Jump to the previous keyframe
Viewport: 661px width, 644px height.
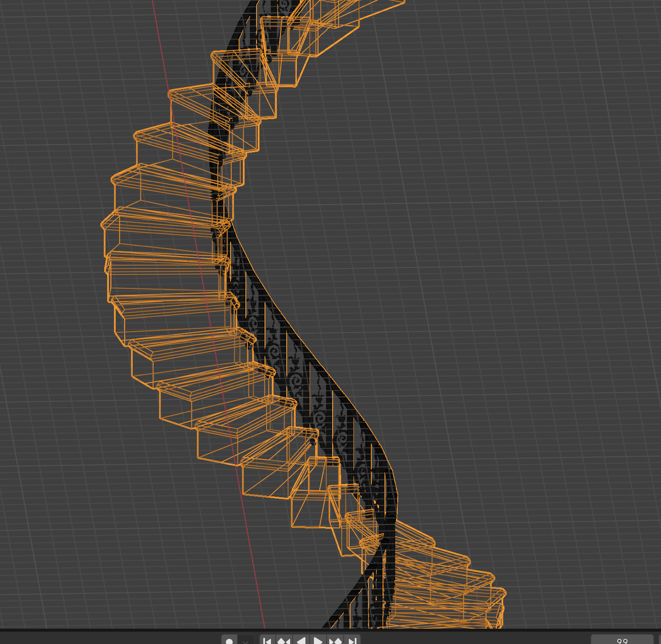tap(284, 640)
